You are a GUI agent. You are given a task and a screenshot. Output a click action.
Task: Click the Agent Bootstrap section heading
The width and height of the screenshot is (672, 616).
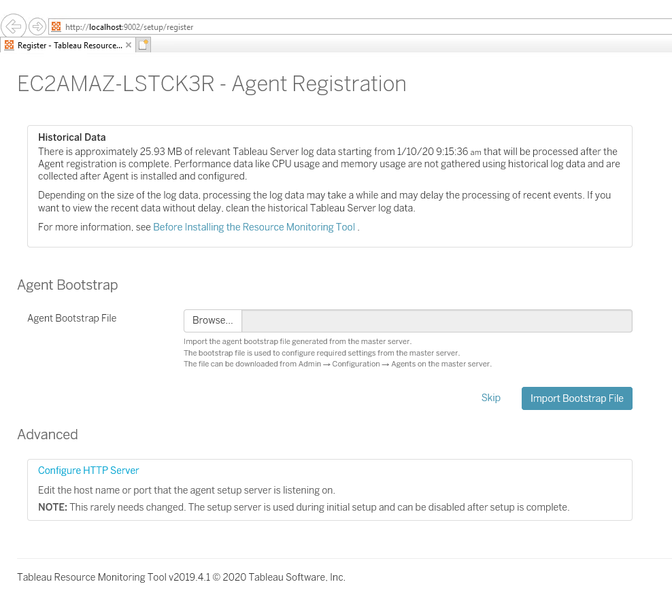67,285
